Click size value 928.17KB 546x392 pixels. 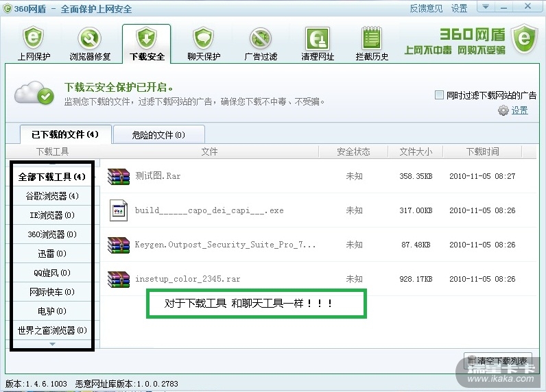416,279
